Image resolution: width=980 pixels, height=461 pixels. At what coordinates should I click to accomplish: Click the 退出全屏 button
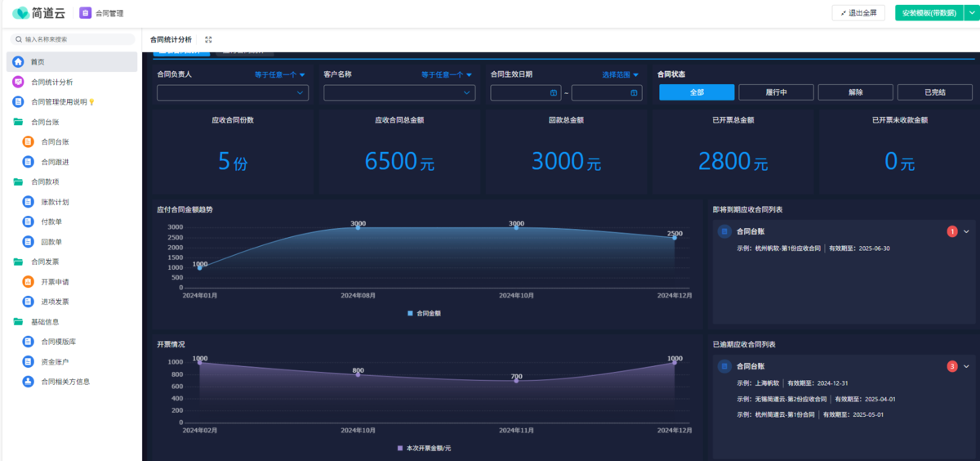(x=858, y=12)
